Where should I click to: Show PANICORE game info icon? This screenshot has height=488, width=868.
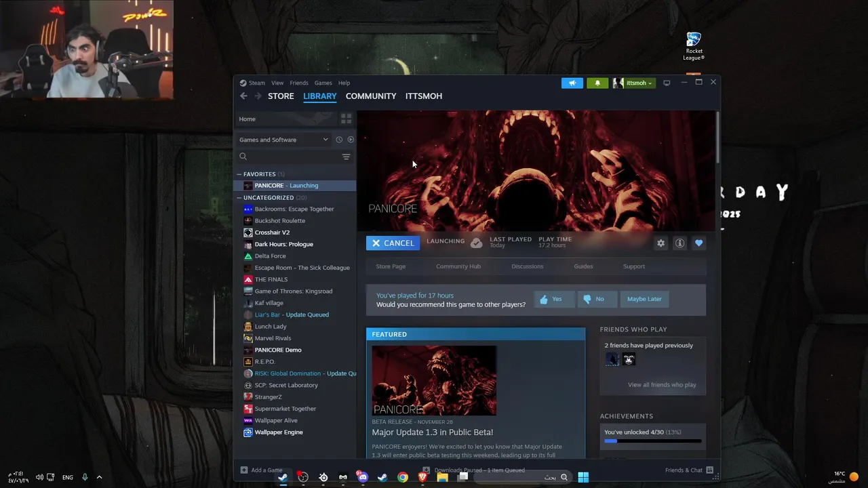click(679, 243)
